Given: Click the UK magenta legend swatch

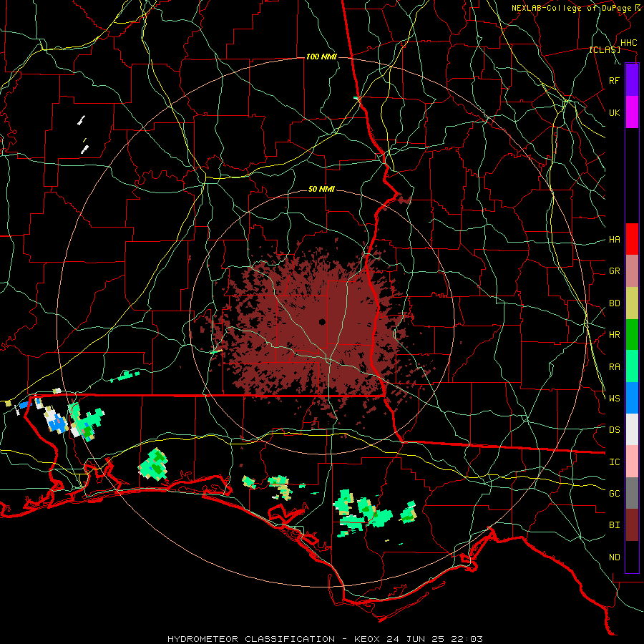Looking at the screenshot, I should [x=632, y=112].
